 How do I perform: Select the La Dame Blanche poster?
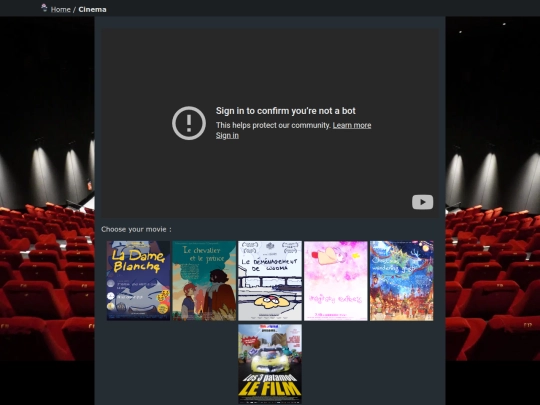coord(138,281)
